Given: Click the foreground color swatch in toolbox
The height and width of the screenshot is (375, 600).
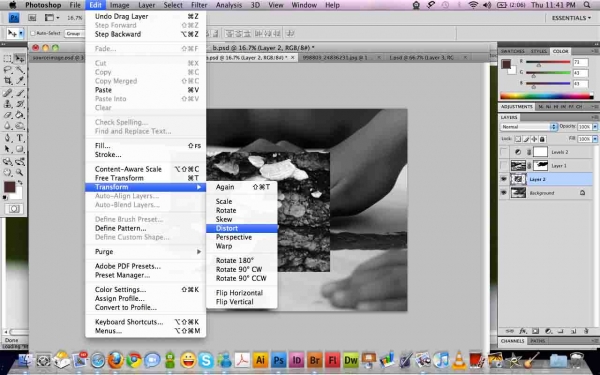Looking at the screenshot, I should tap(9, 187).
